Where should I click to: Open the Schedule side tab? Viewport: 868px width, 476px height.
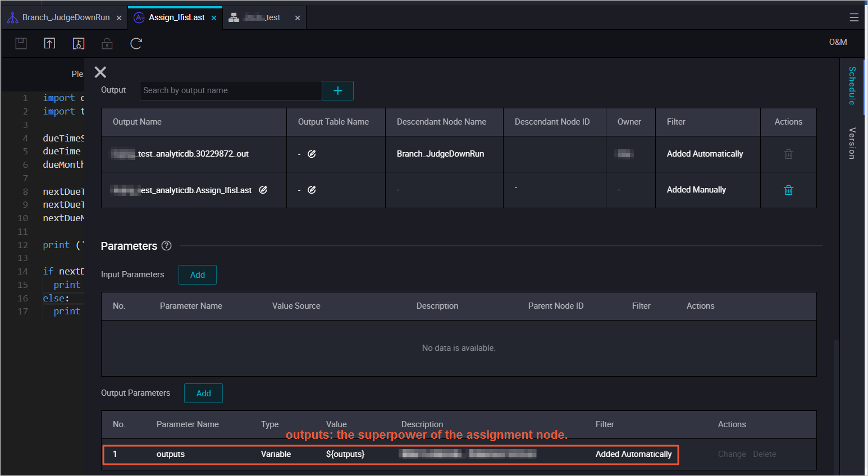[x=852, y=86]
